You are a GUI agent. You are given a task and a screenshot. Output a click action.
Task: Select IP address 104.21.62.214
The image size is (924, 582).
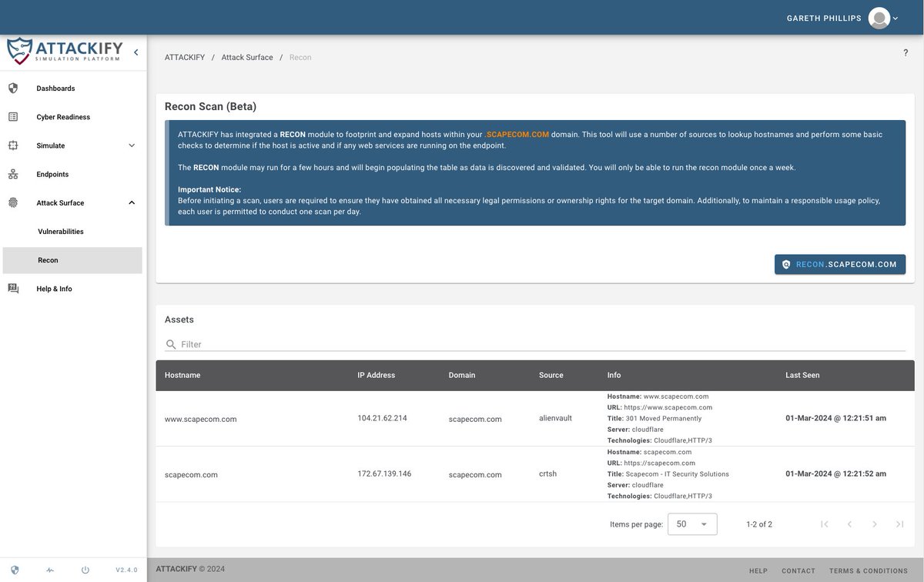(x=382, y=418)
